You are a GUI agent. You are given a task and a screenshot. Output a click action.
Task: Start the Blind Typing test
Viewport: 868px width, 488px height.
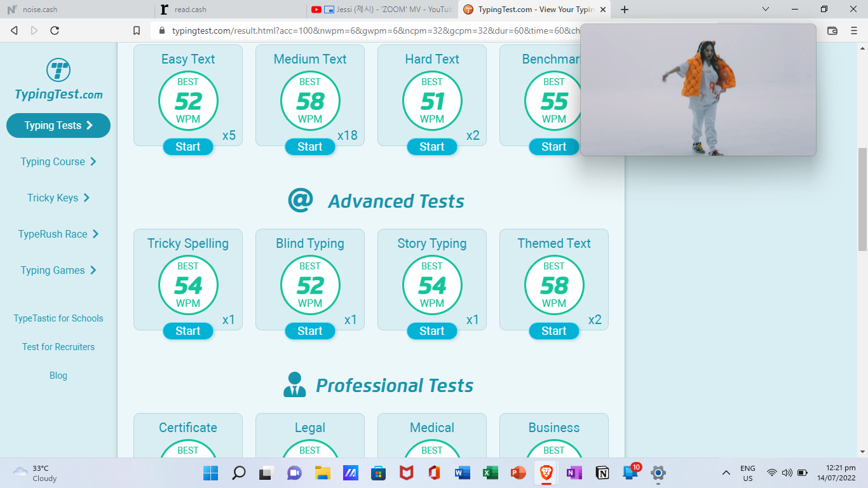click(x=310, y=331)
